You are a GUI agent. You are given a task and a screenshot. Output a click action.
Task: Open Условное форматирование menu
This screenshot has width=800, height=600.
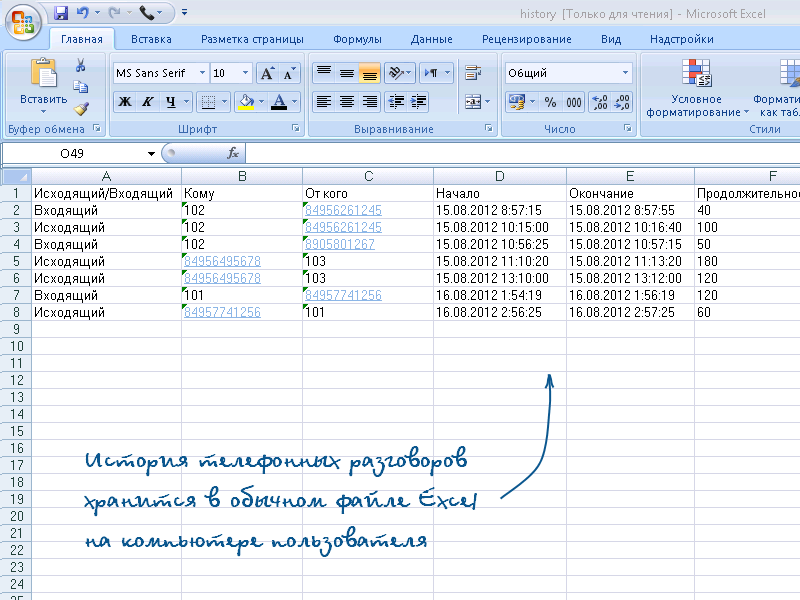[x=696, y=89]
